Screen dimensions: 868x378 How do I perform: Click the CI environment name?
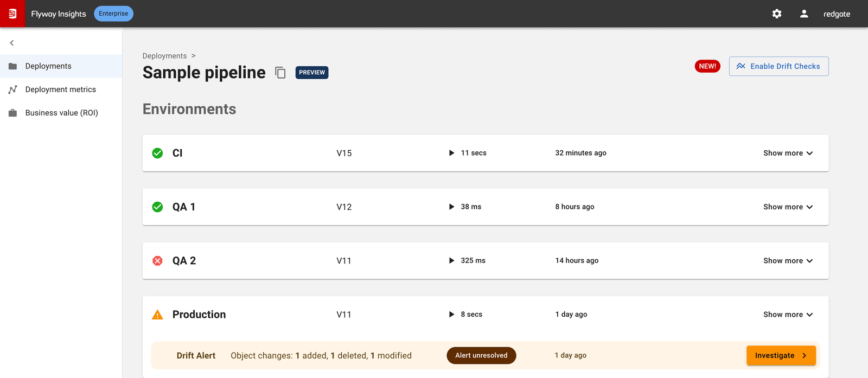pos(177,153)
